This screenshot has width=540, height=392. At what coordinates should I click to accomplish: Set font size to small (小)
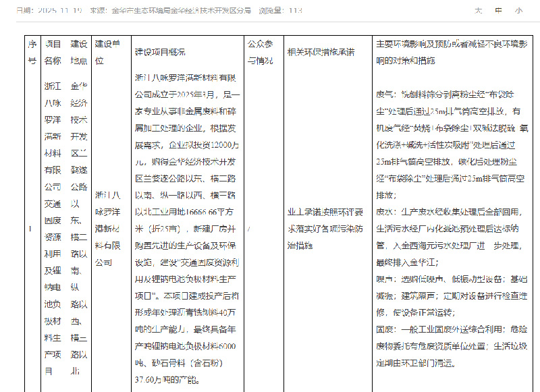point(518,11)
